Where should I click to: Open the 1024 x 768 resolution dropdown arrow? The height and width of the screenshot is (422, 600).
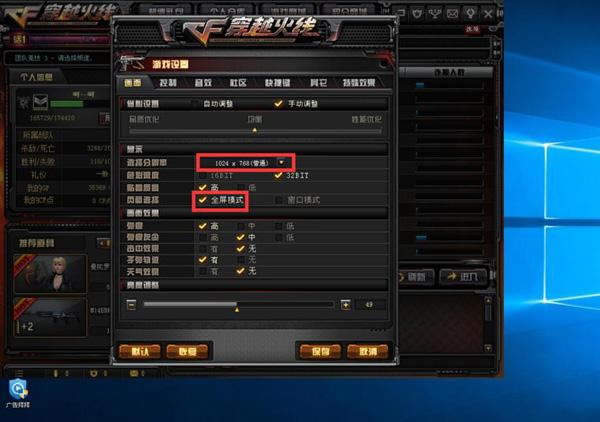[x=282, y=163]
